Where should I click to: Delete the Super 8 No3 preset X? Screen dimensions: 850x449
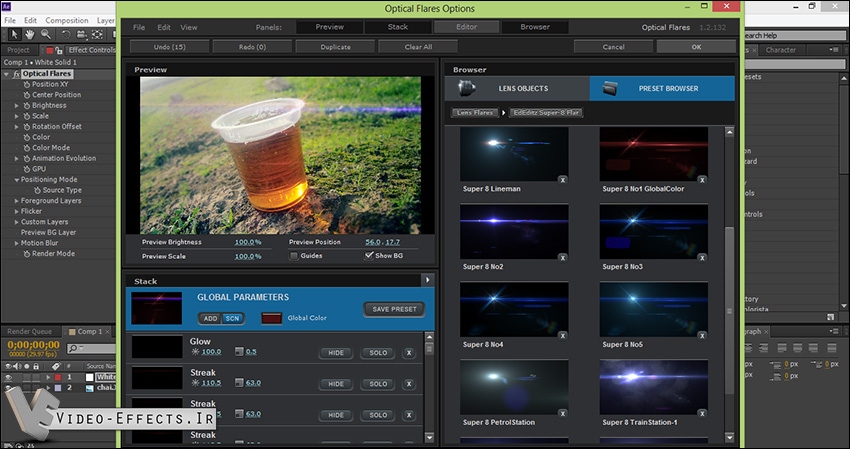pyautogui.click(x=702, y=258)
